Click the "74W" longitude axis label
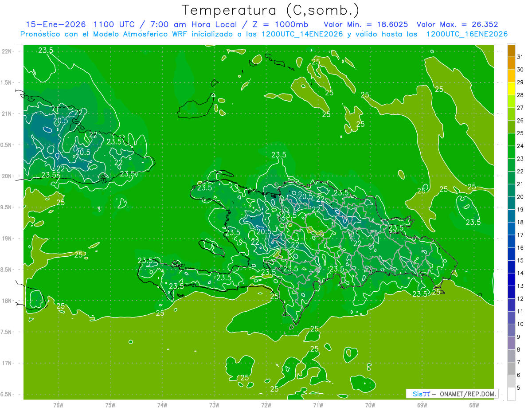The image size is (532, 411). point(162,405)
